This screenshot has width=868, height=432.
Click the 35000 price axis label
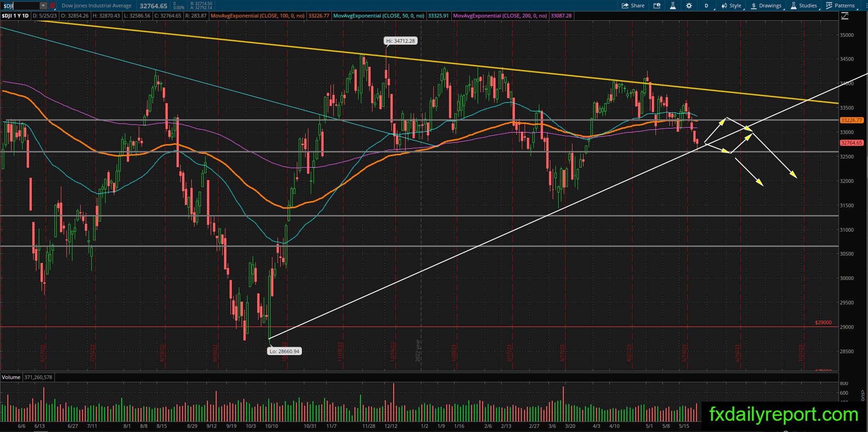(x=847, y=35)
